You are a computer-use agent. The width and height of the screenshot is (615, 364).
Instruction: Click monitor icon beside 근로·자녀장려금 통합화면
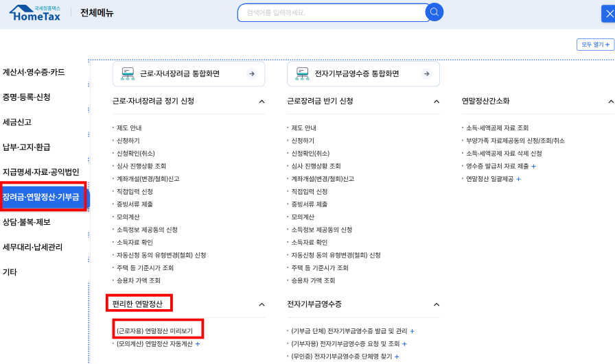click(128, 74)
